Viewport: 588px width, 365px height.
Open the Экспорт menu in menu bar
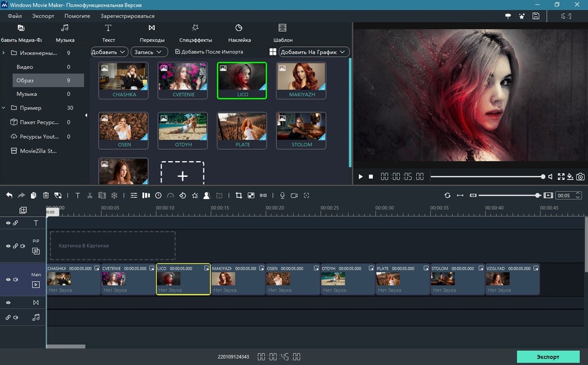point(43,16)
